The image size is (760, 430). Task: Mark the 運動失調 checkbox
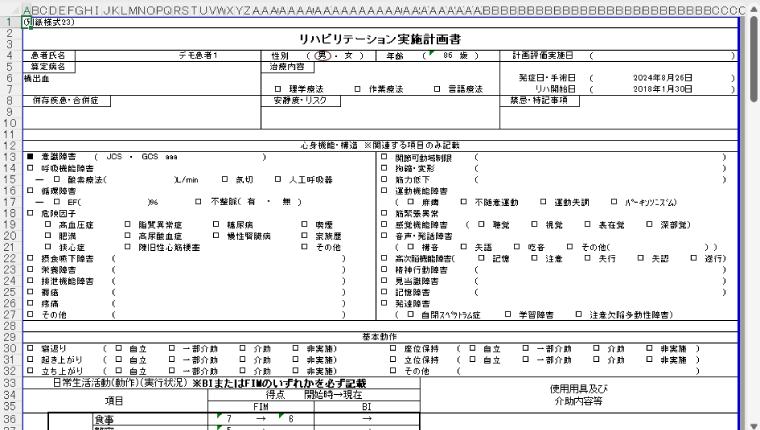pyautogui.click(x=543, y=202)
